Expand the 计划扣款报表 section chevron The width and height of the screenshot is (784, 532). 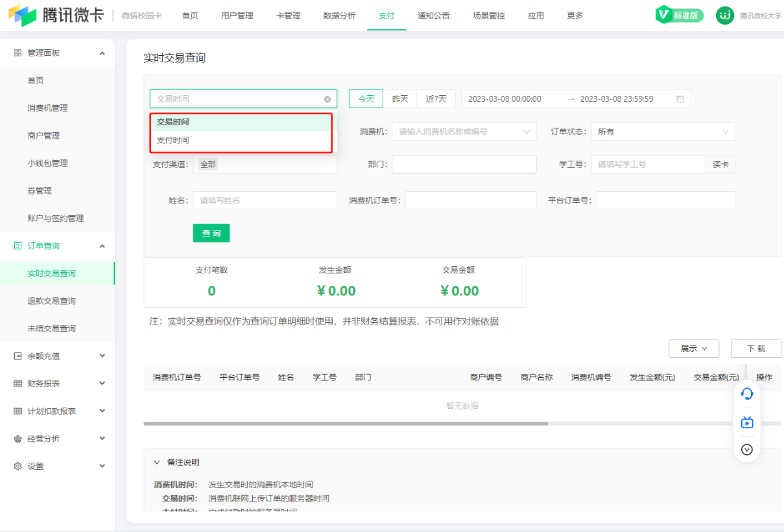coord(102,411)
